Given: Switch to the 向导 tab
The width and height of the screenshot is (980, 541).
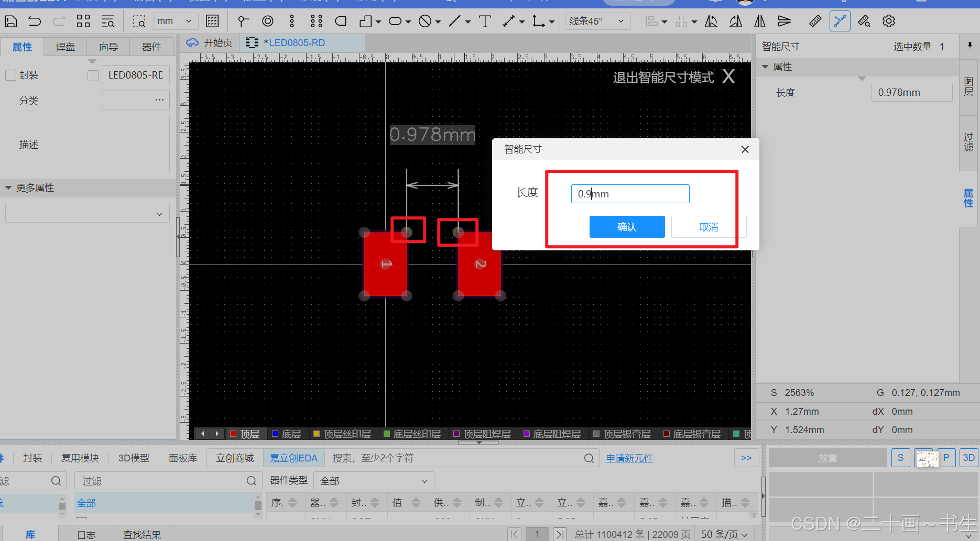Looking at the screenshot, I should click(x=108, y=47).
